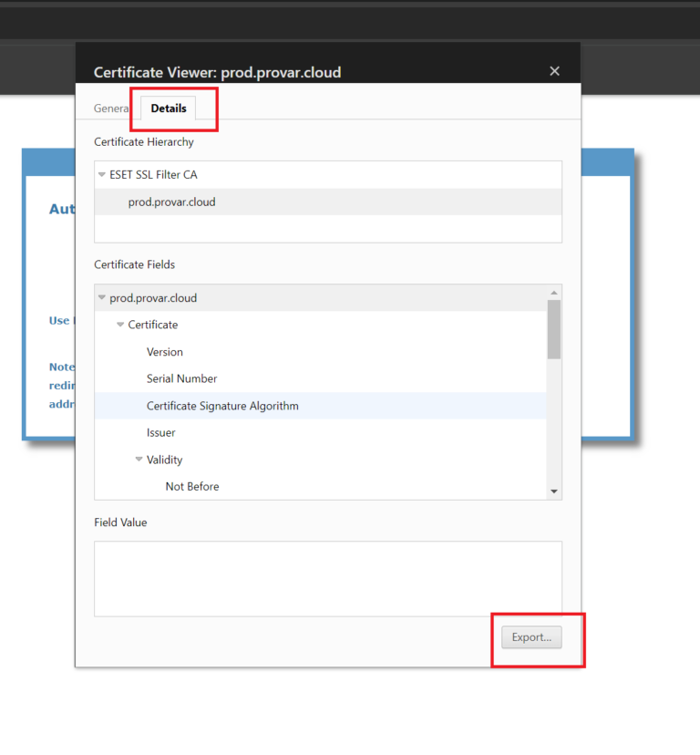Screen dimensions: 700x755
Task: Select prod.provar.cloud in Certificate Hierarchy
Action: point(171,202)
